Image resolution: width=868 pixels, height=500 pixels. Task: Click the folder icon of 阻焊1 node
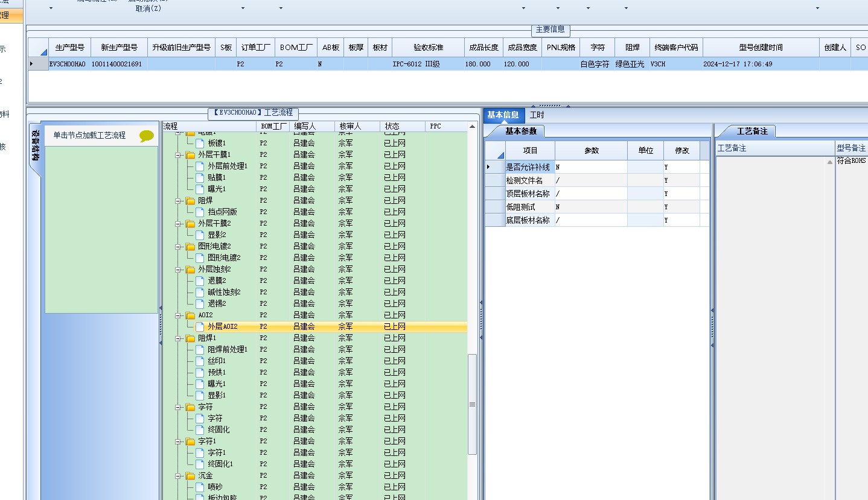click(190, 338)
